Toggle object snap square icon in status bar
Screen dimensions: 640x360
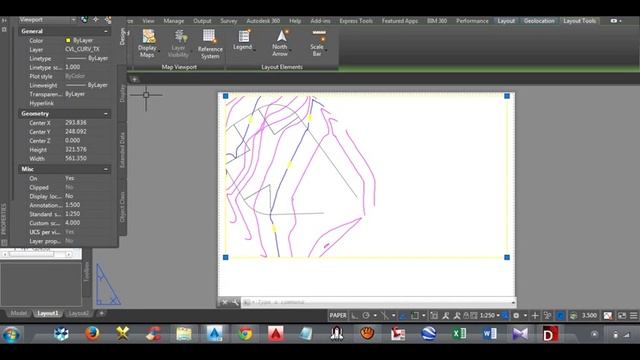tap(415, 316)
